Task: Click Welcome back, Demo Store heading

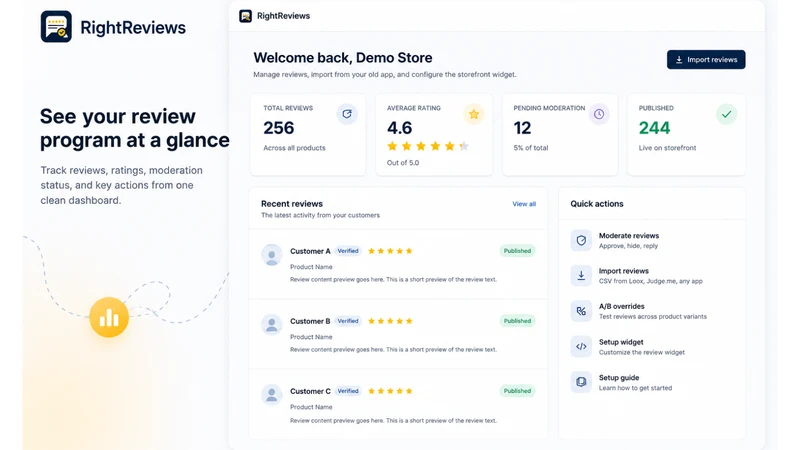Action: (343, 58)
